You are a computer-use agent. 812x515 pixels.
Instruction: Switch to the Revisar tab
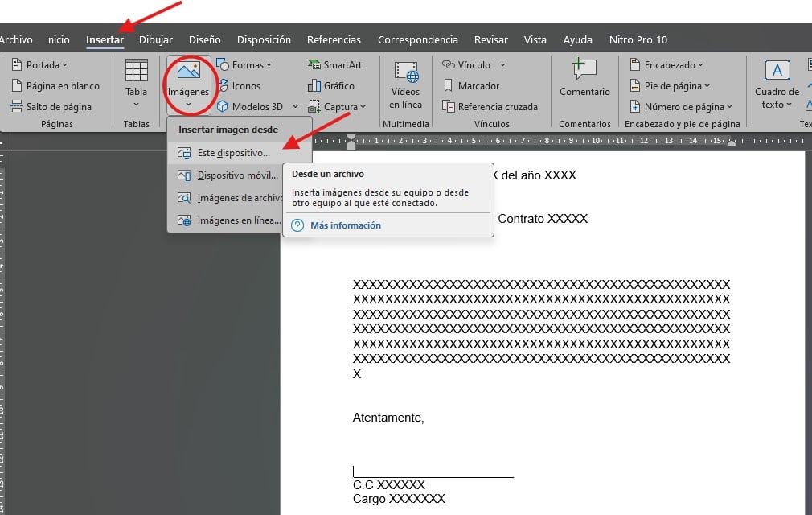click(491, 40)
